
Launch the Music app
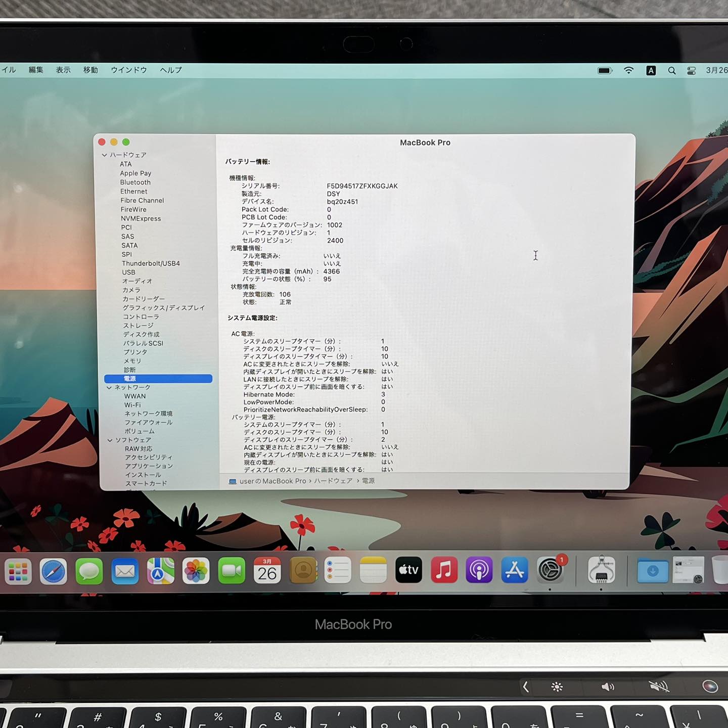click(x=444, y=570)
